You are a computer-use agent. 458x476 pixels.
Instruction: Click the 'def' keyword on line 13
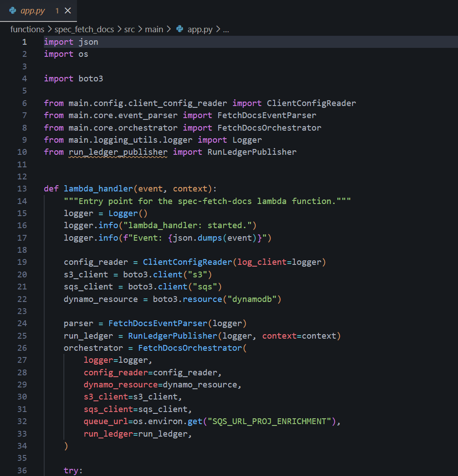[x=51, y=189]
